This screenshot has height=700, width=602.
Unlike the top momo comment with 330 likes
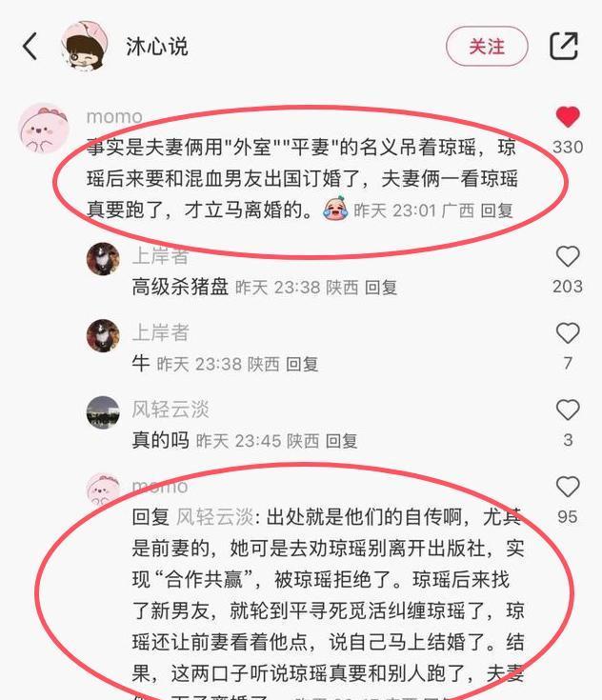[x=568, y=117]
